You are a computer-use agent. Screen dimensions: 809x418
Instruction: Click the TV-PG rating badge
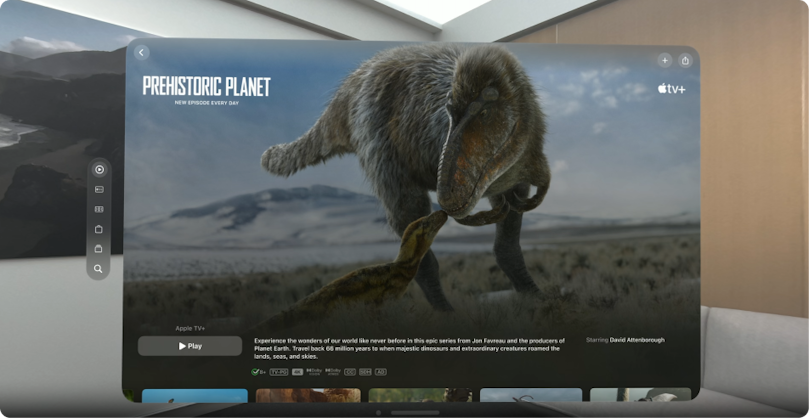[x=279, y=372]
